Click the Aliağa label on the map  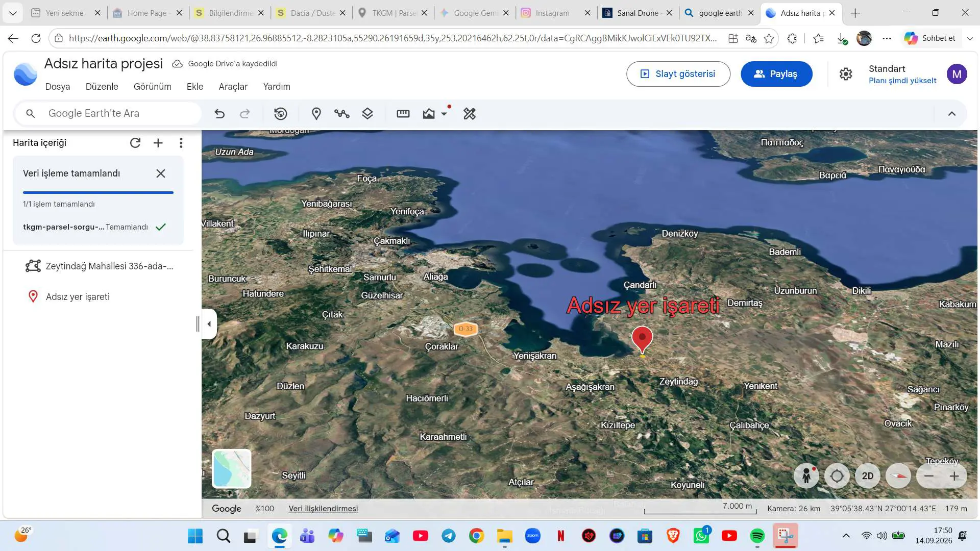(x=435, y=277)
